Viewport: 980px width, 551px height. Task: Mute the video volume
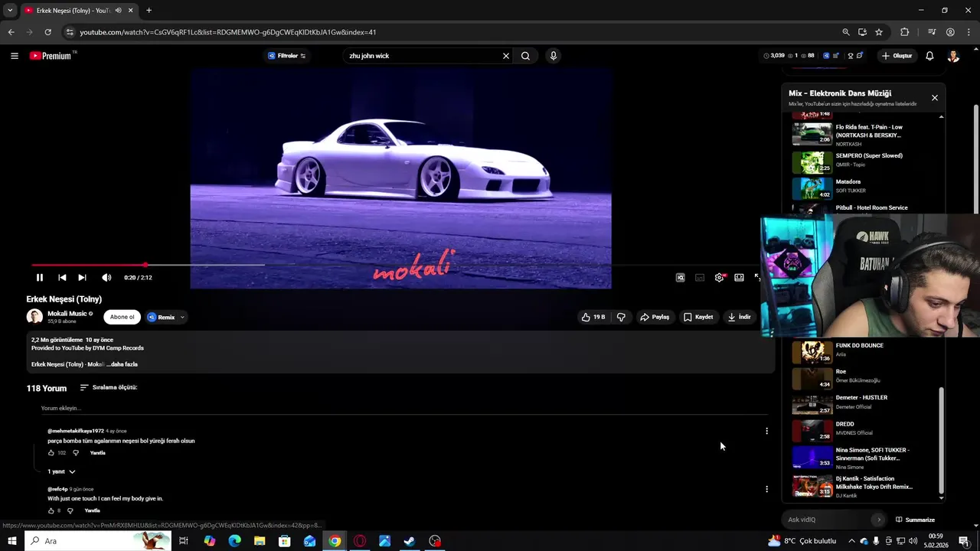click(x=106, y=278)
